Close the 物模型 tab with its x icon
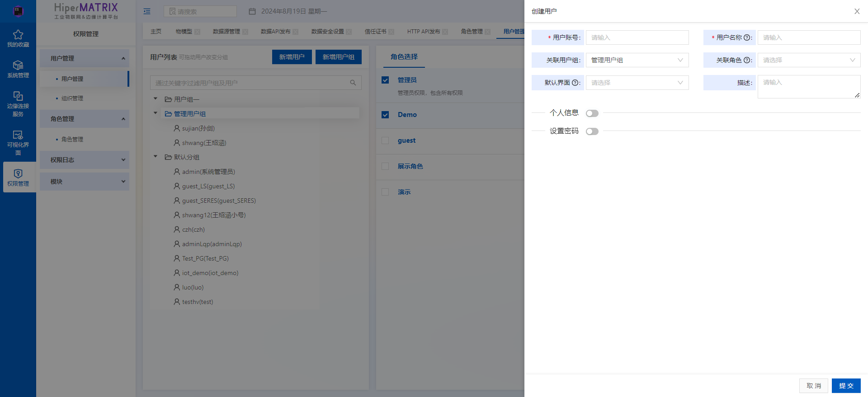 pos(197,32)
